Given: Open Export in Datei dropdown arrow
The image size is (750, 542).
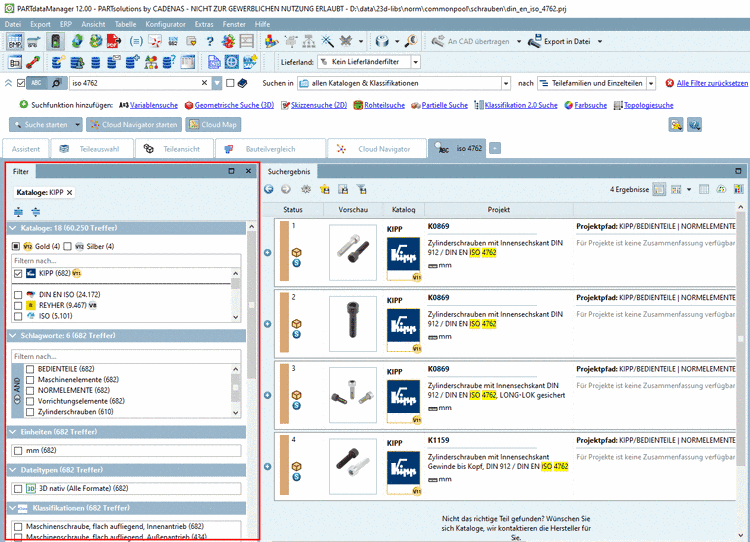Looking at the screenshot, I should tap(600, 42).
